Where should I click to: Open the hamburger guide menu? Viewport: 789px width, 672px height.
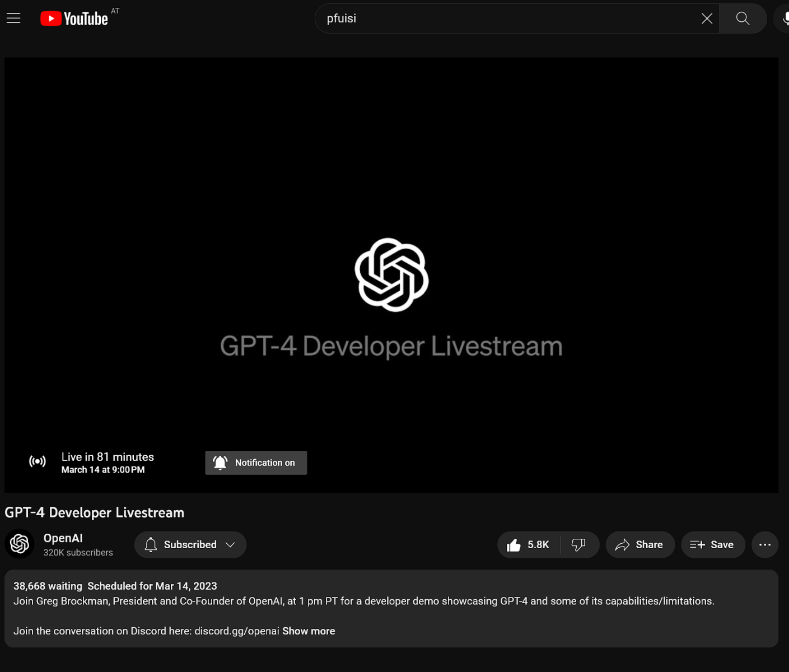tap(13, 18)
